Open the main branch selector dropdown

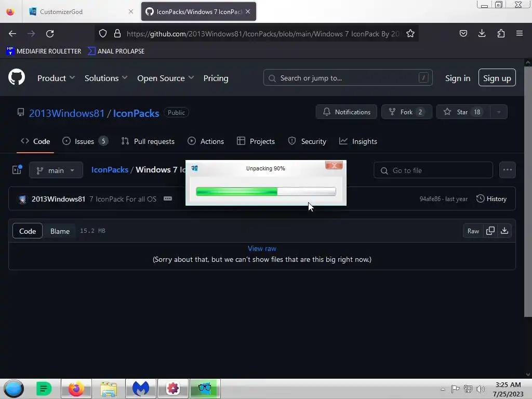pyautogui.click(x=56, y=170)
